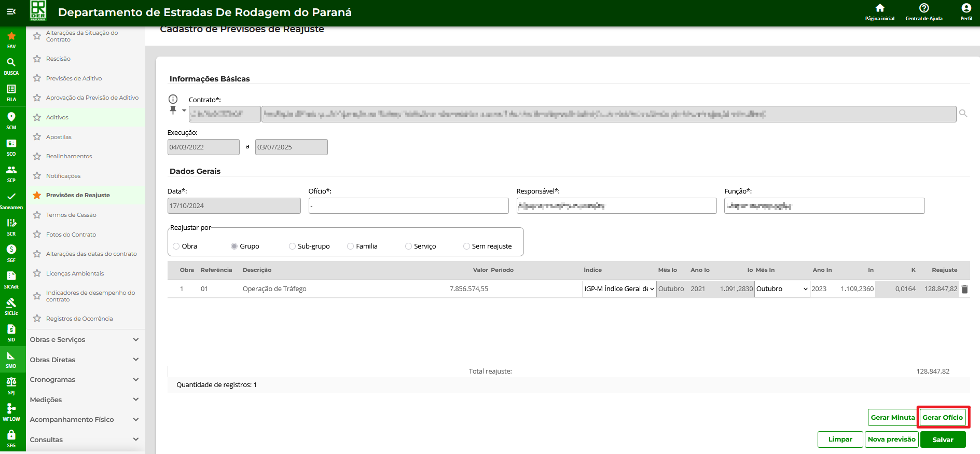Click into the Ofício input field

click(408, 206)
